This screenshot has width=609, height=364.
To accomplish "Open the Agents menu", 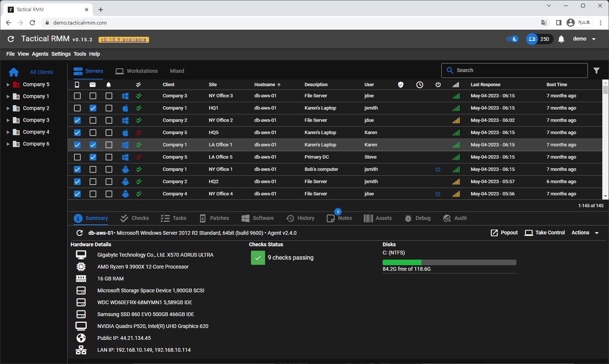I will click(x=40, y=54).
